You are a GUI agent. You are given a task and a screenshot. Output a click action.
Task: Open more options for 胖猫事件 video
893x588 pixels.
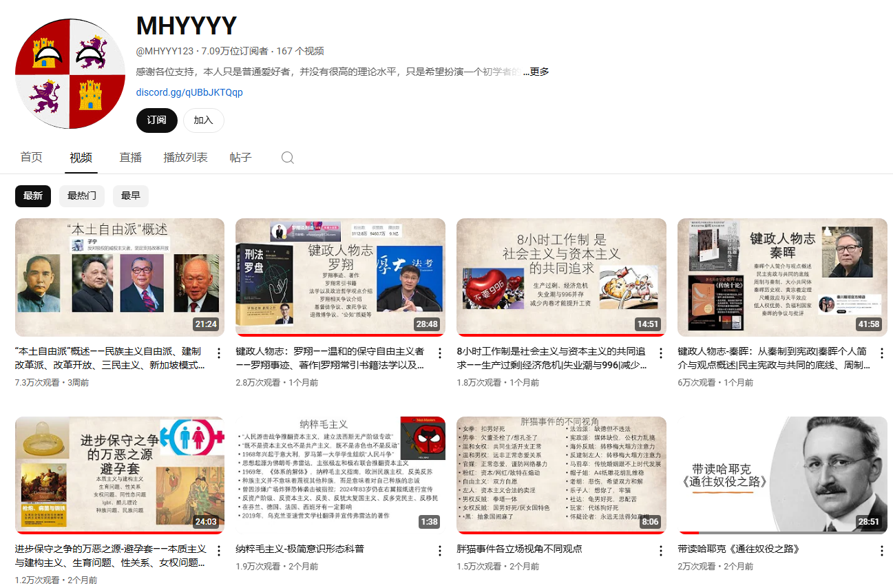(x=661, y=551)
